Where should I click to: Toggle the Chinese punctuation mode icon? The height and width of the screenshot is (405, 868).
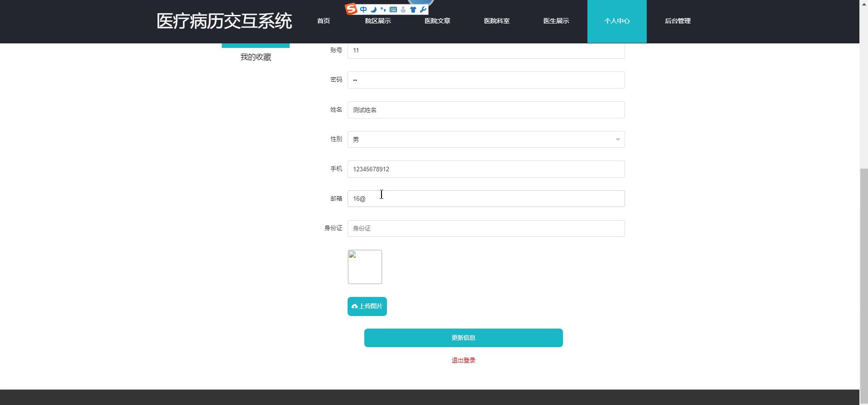[x=383, y=9]
